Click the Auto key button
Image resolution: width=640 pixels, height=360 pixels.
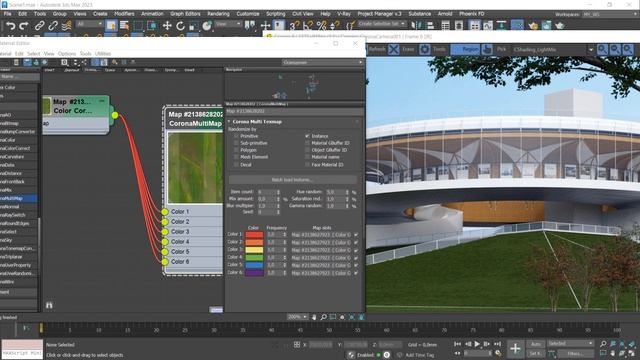[x=536, y=344]
